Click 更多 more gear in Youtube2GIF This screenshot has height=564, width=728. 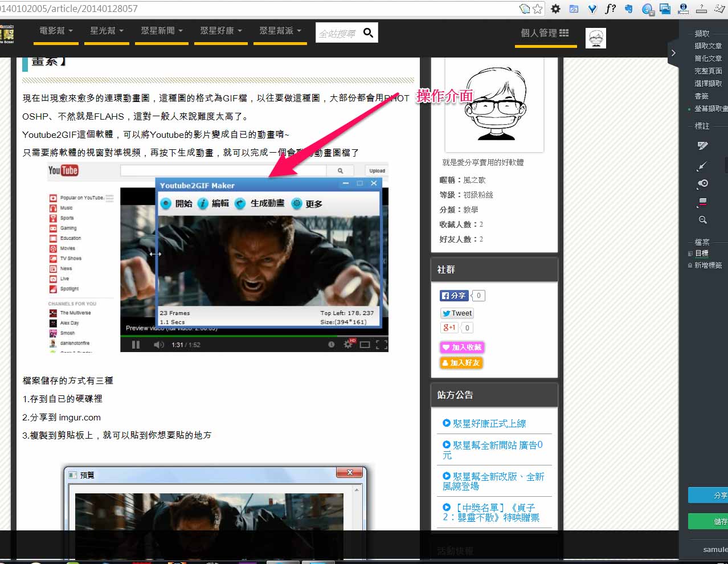coord(307,203)
